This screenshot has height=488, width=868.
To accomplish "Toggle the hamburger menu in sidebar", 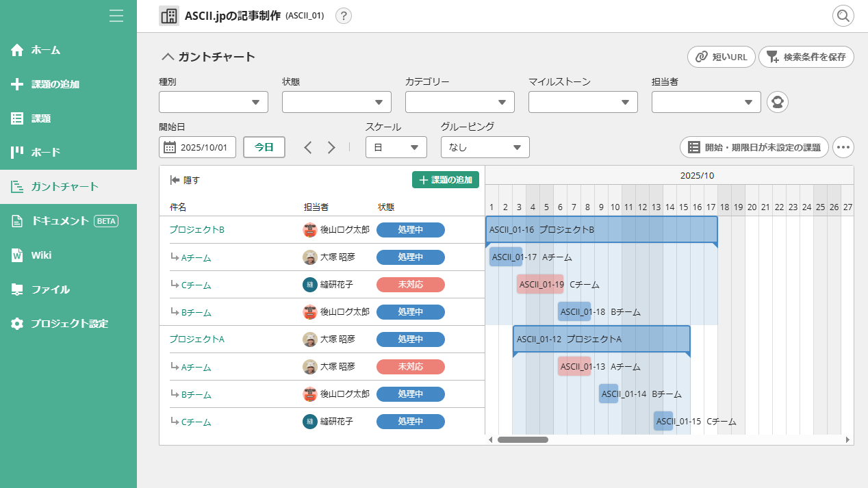I will coord(116,16).
